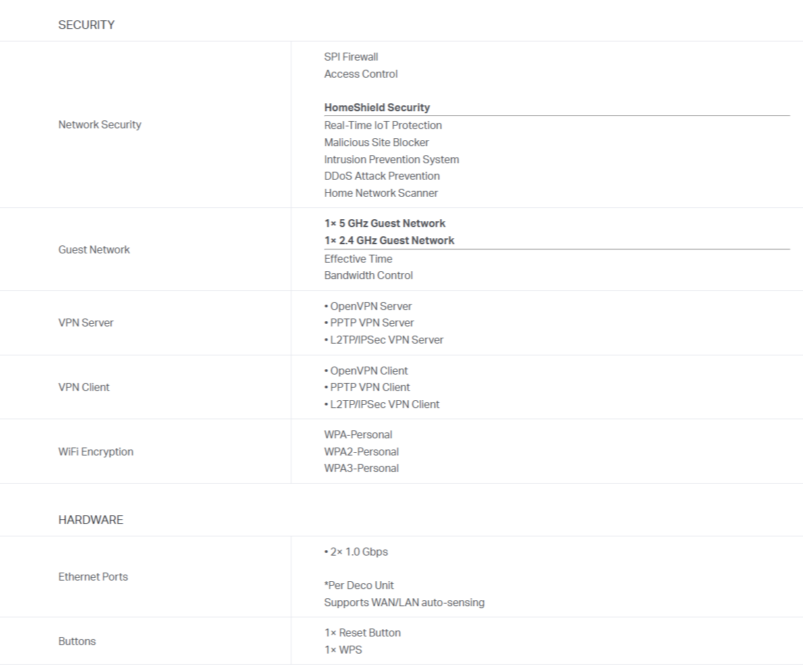This screenshot has height=672, width=803.
Task: Click the HomeShield Security heading
Action: coord(376,107)
